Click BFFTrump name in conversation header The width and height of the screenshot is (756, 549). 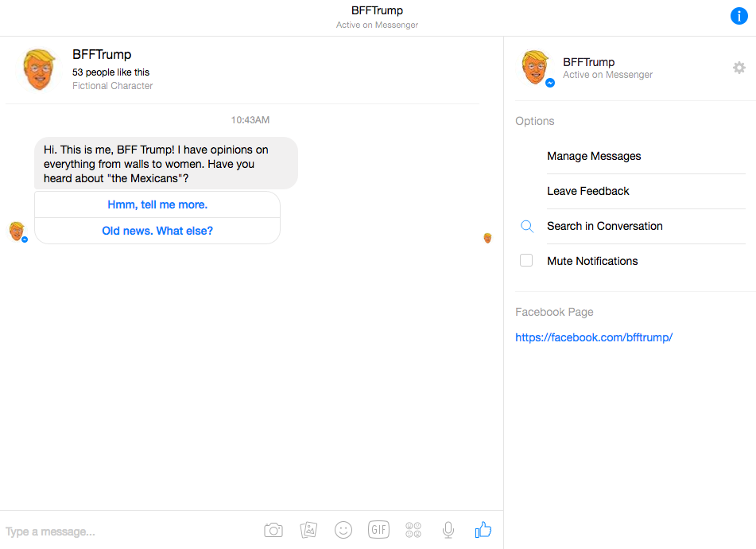[x=102, y=55]
